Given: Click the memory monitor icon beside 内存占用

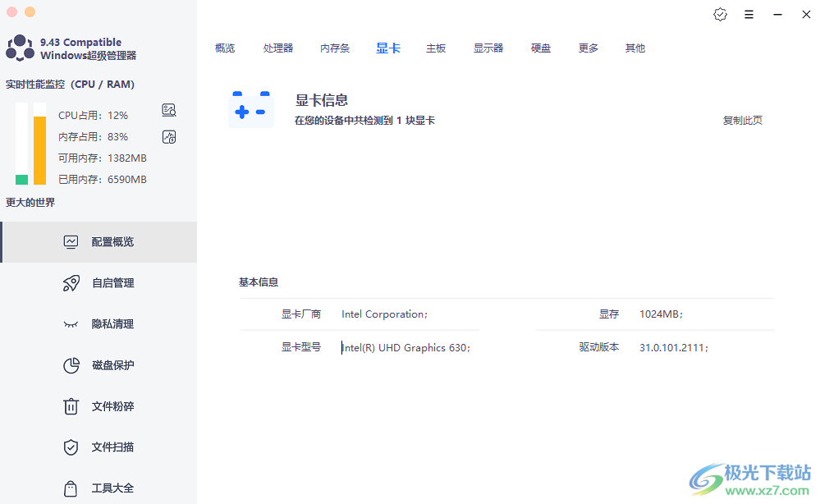Looking at the screenshot, I should click(169, 137).
